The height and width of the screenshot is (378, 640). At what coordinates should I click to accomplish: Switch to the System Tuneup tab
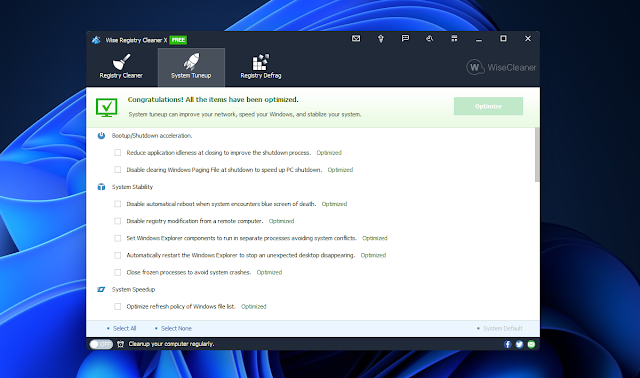coord(191,67)
